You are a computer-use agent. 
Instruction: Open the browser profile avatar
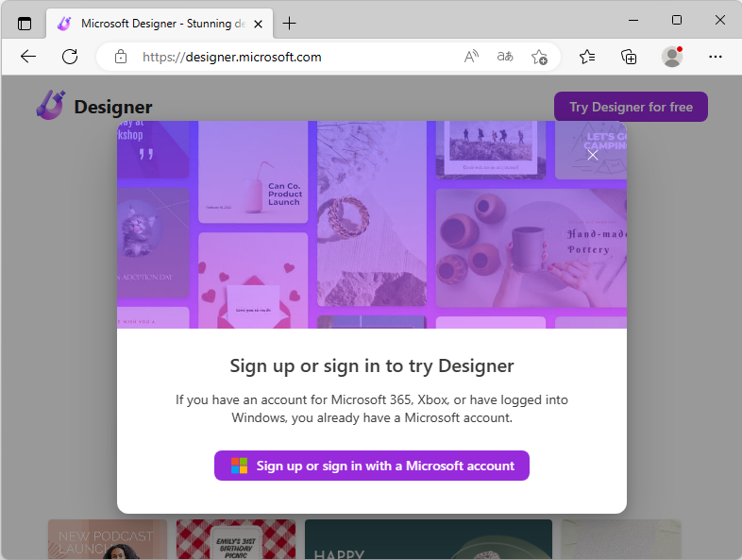672,57
